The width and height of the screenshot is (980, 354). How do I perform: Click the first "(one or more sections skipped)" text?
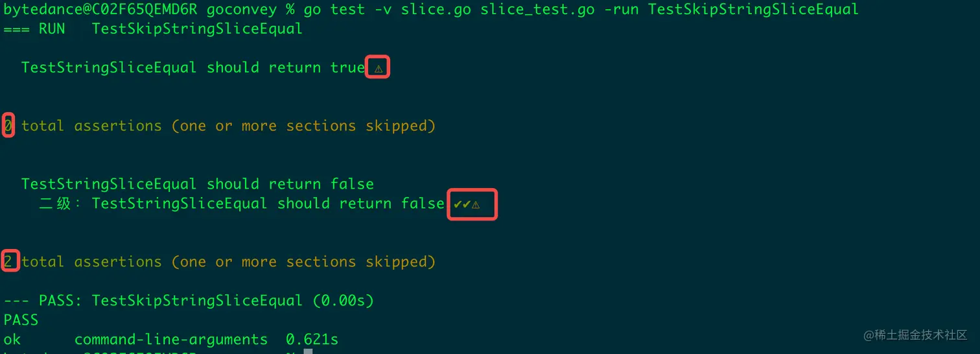tap(303, 125)
